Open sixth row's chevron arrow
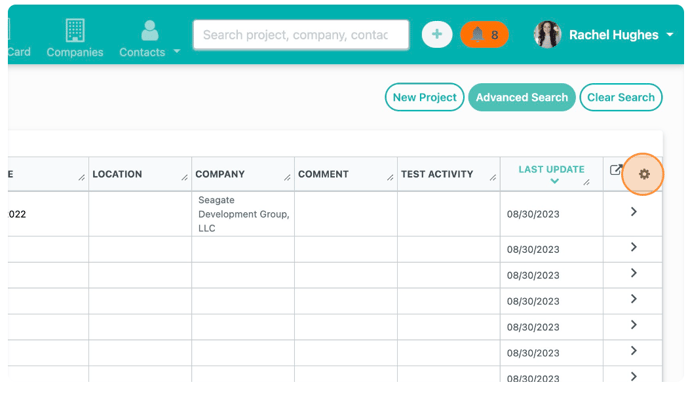Screen dimensions: 688x395 (634, 351)
